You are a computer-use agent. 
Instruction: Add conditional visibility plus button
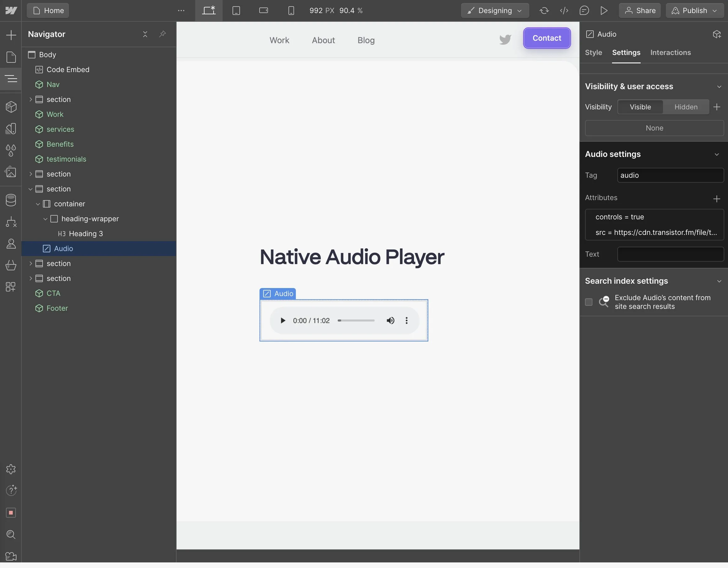point(717,107)
